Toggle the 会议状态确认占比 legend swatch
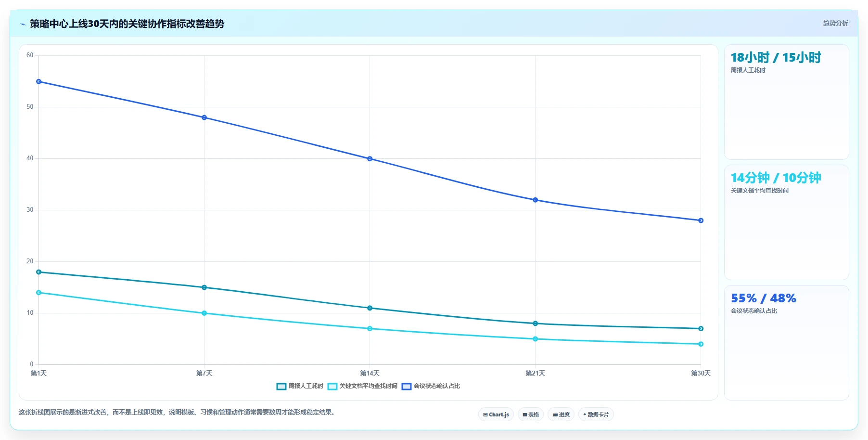This screenshot has width=868, height=440. point(407,386)
